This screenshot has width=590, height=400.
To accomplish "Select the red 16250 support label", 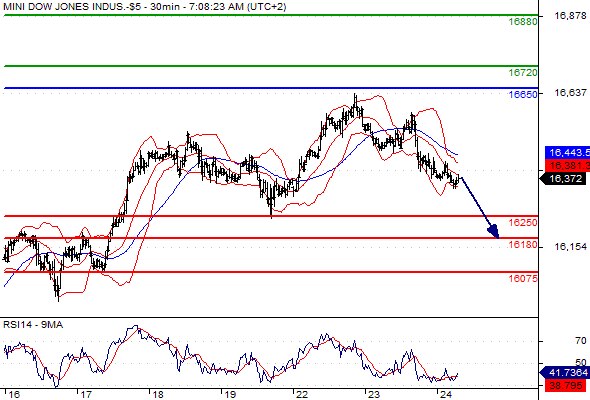I will 523,222.
